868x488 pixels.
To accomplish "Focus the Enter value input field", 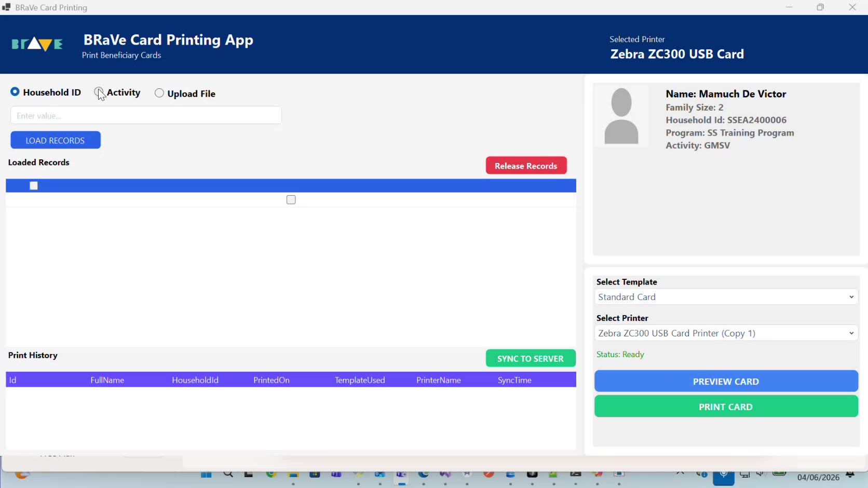I will pos(146,115).
